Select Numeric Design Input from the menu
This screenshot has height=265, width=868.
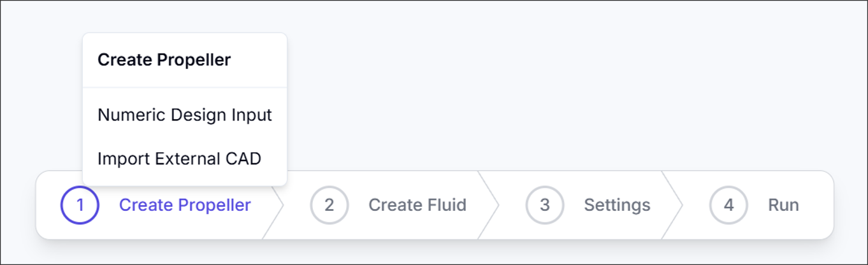click(x=185, y=115)
